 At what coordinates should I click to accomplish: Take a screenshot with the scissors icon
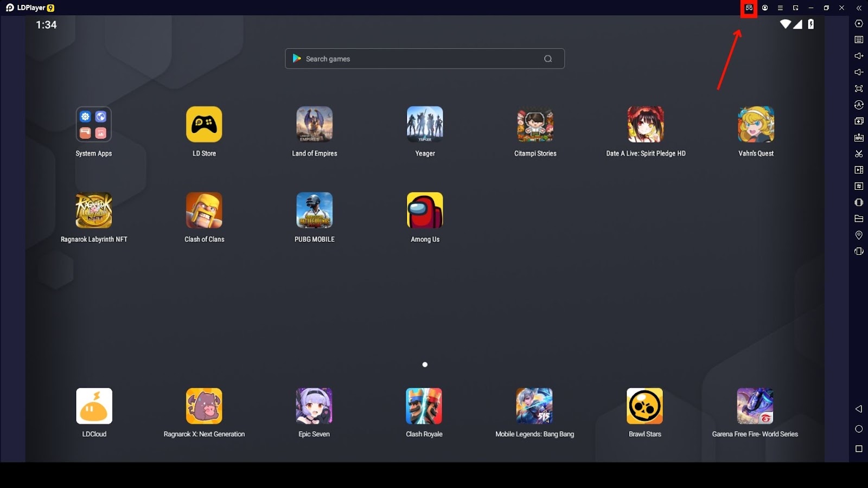tap(859, 154)
